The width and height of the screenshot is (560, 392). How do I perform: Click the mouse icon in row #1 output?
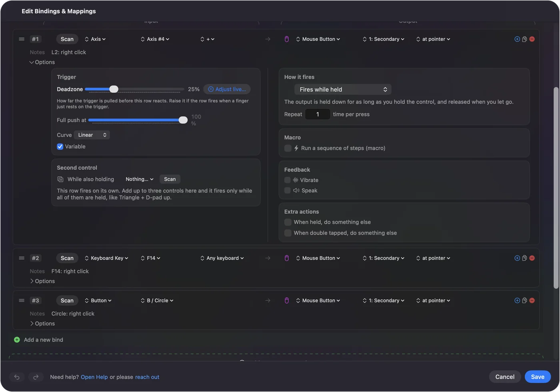coord(287,39)
